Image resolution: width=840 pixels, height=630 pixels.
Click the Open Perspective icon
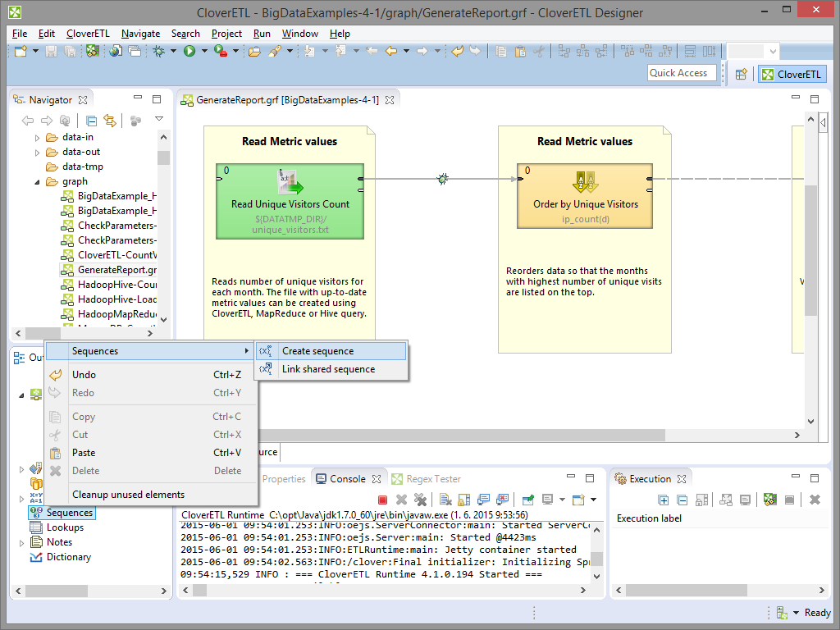(741, 74)
